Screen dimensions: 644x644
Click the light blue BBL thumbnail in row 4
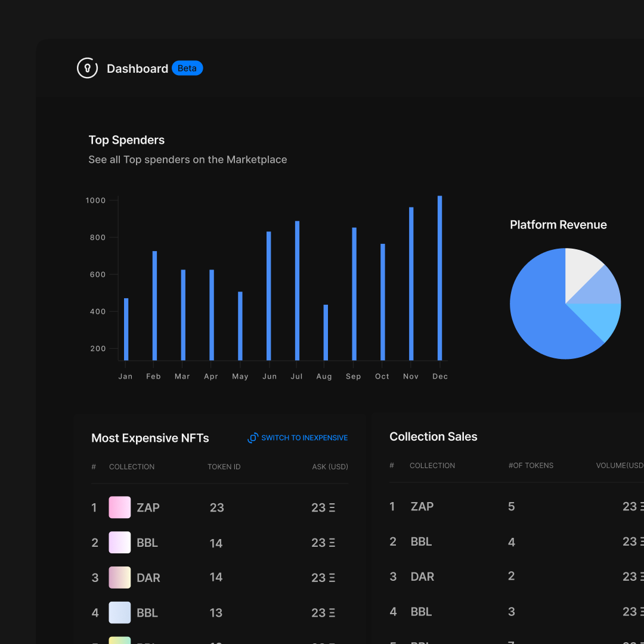point(119,612)
